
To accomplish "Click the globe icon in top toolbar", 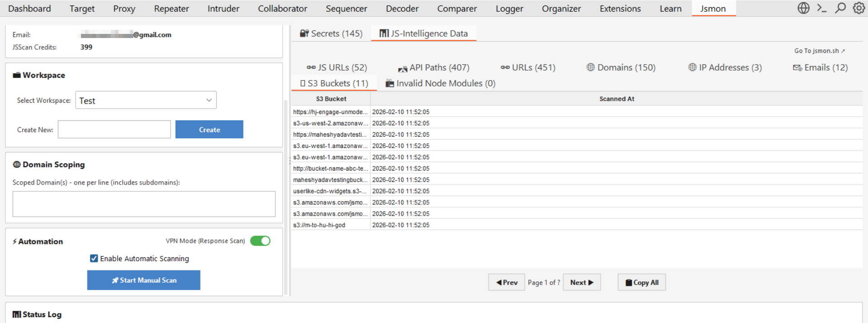I will [803, 8].
